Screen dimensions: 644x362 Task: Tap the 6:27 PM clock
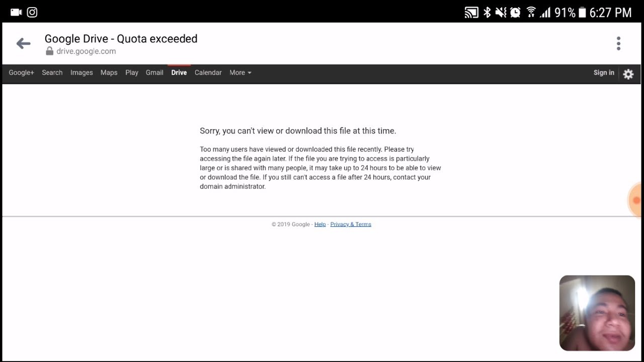(x=610, y=13)
